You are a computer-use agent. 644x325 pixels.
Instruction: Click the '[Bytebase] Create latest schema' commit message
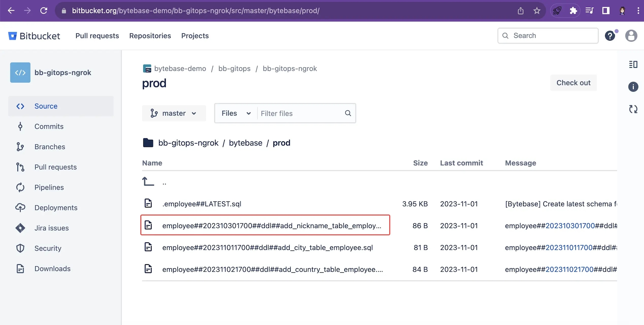click(561, 204)
